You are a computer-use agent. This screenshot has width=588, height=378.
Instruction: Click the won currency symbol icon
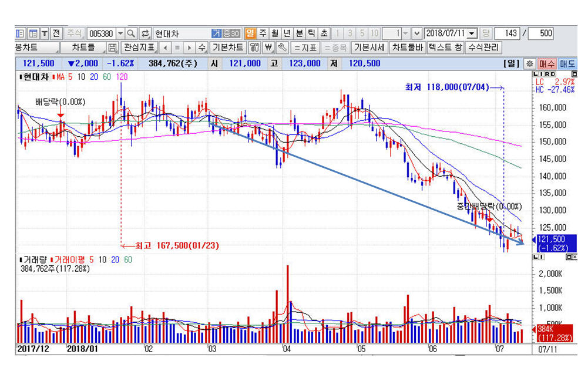[268, 48]
